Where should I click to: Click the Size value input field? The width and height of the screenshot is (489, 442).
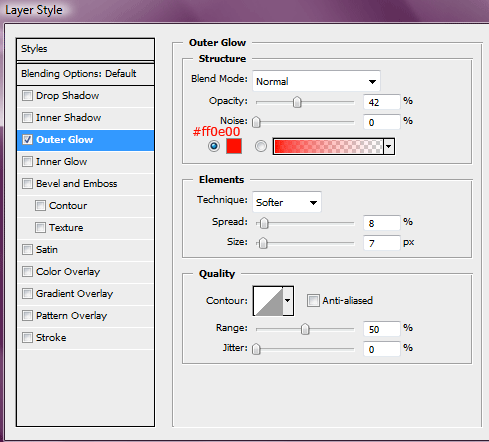pos(382,243)
